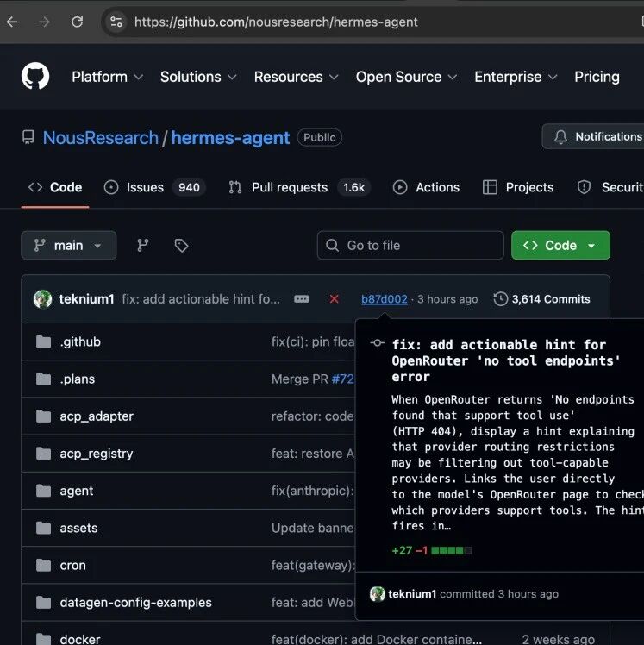Open the Pricing page
644x645 pixels.
click(x=597, y=77)
